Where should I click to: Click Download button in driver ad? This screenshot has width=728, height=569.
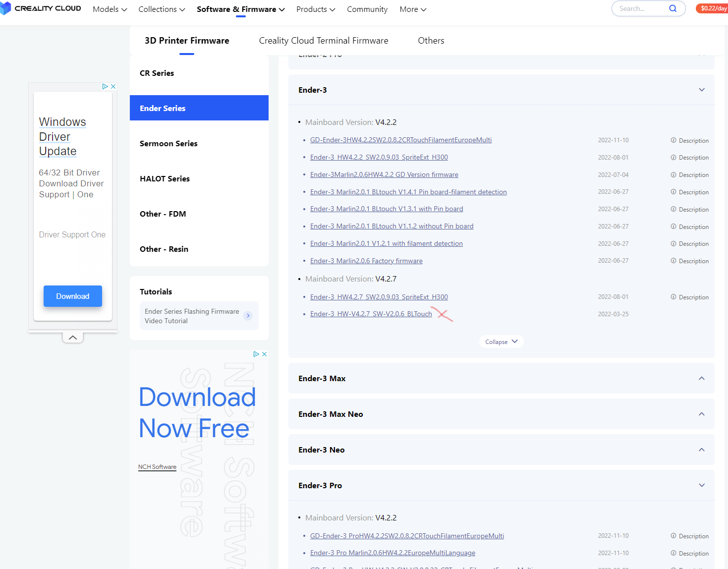click(73, 296)
